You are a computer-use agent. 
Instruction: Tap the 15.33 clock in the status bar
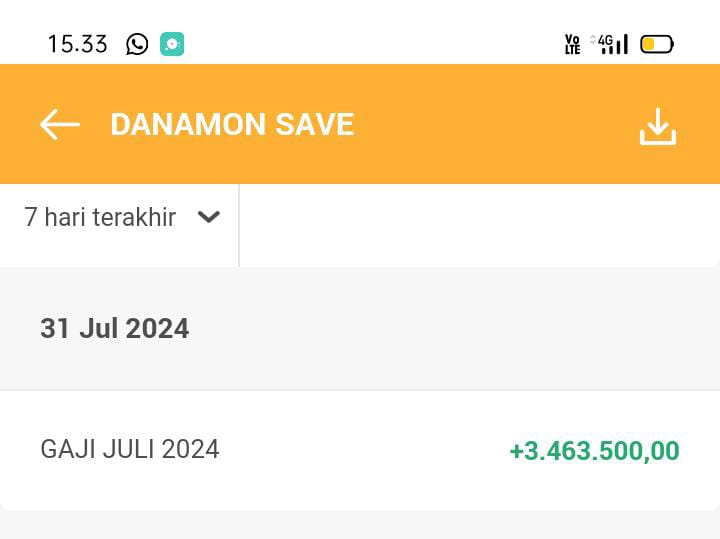click(78, 45)
